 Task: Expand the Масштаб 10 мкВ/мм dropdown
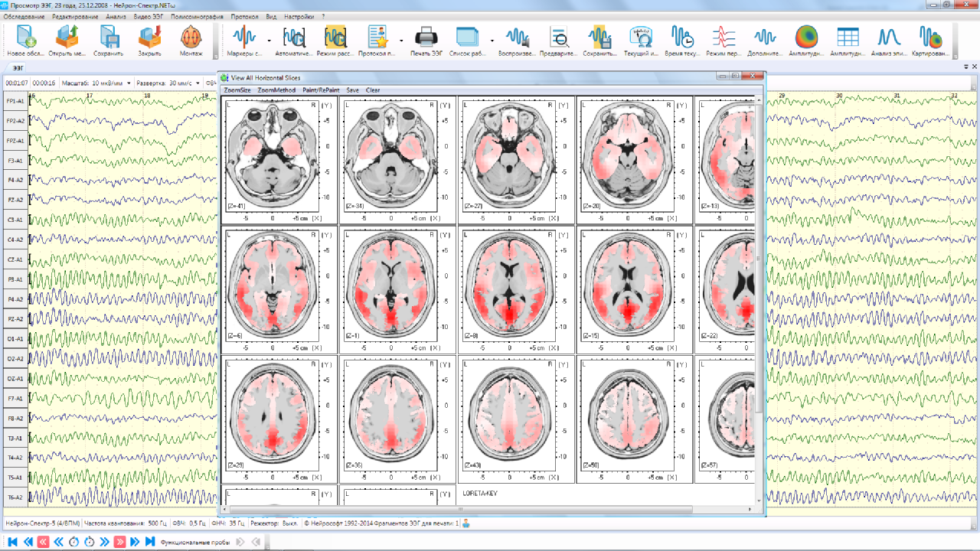[129, 83]
